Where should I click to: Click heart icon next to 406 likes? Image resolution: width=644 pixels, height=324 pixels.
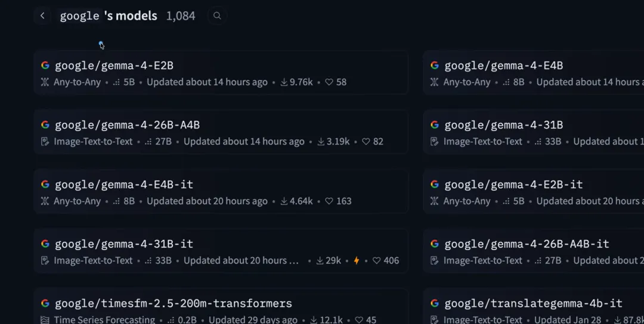pos(377,260)
